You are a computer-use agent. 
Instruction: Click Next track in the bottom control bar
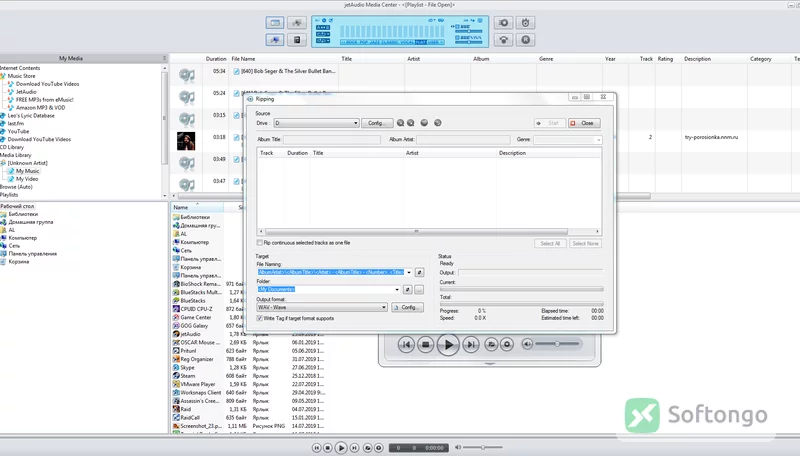click(x=355, y=448)
